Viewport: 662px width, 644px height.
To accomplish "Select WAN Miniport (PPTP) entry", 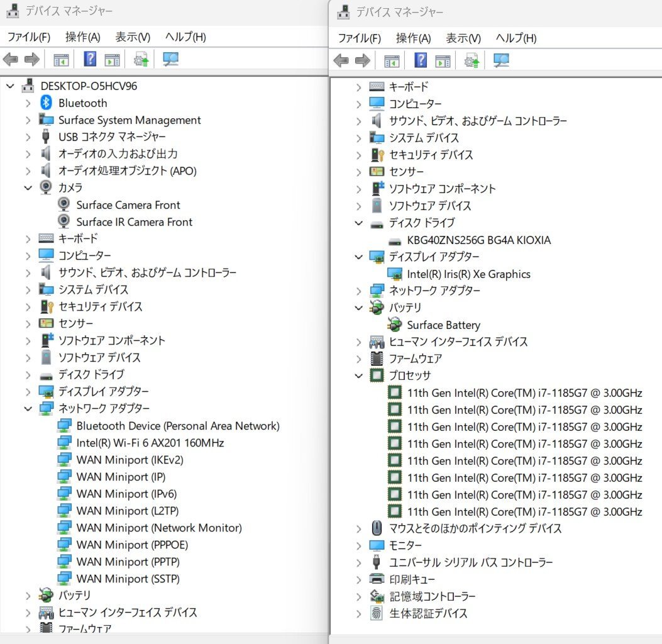I will 128,562.
